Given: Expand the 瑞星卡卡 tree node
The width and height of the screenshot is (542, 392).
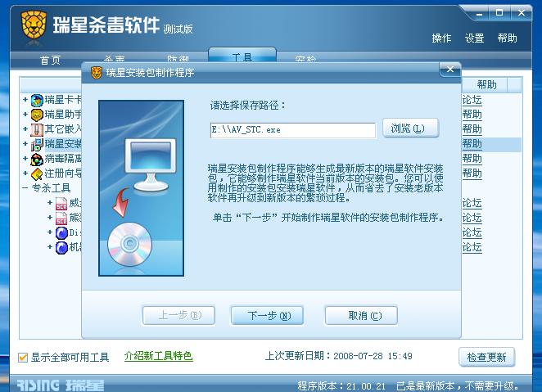Looking at the screenshot, I should (x=25, y=100).
